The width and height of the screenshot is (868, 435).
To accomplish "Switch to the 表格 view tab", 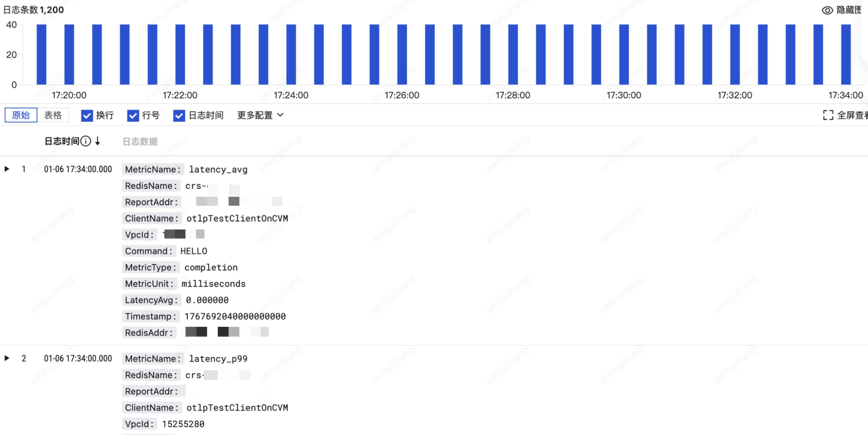I will [53, 115].
